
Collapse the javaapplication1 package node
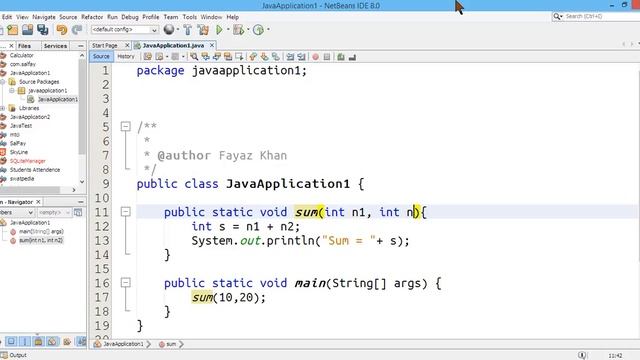coord(12,91)
